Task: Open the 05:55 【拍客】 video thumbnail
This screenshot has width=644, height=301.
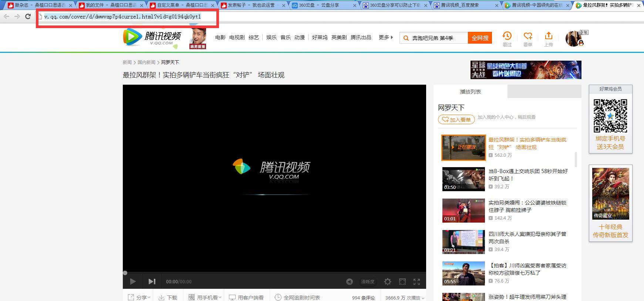Action: (463, 273)
